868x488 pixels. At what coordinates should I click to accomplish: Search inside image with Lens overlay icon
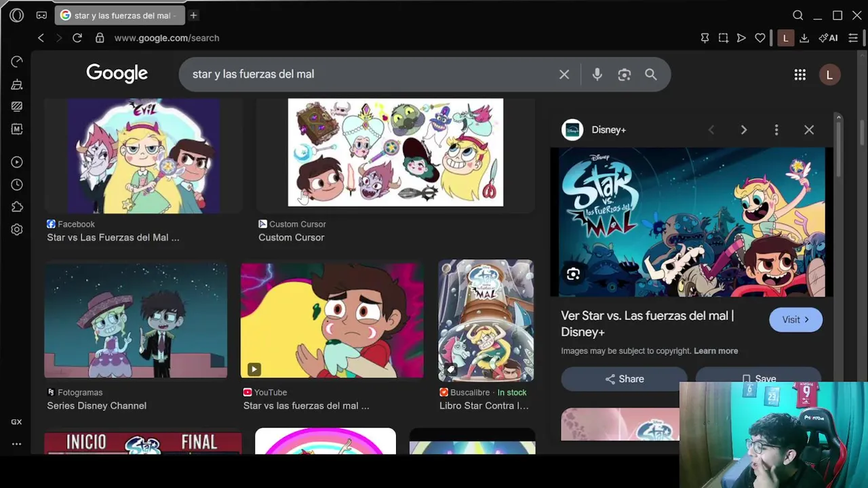point(573,274)
